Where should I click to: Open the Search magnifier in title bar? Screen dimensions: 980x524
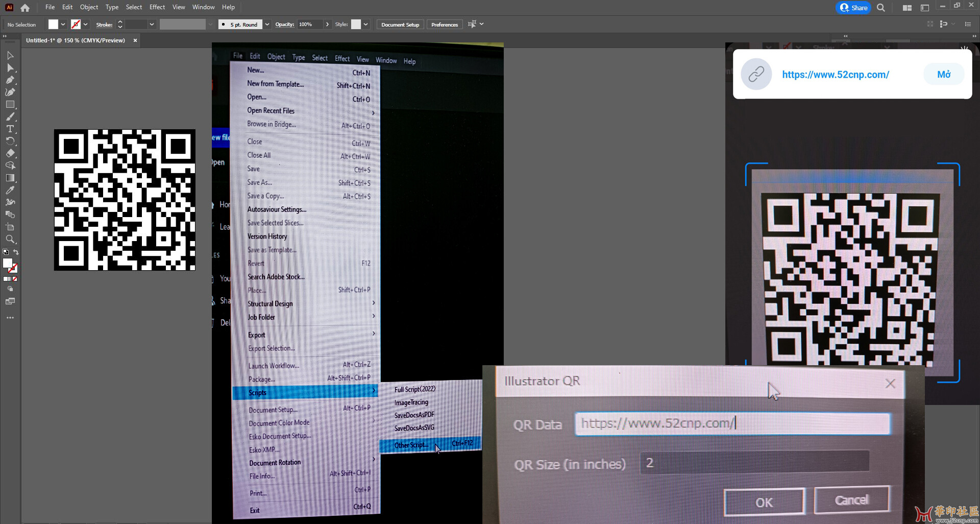[x=880, y=8]
